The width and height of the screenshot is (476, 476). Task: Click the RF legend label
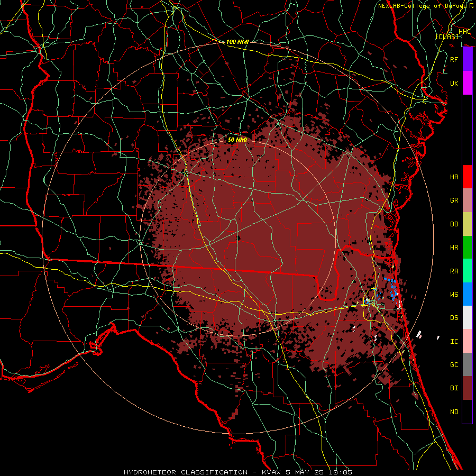454,59
